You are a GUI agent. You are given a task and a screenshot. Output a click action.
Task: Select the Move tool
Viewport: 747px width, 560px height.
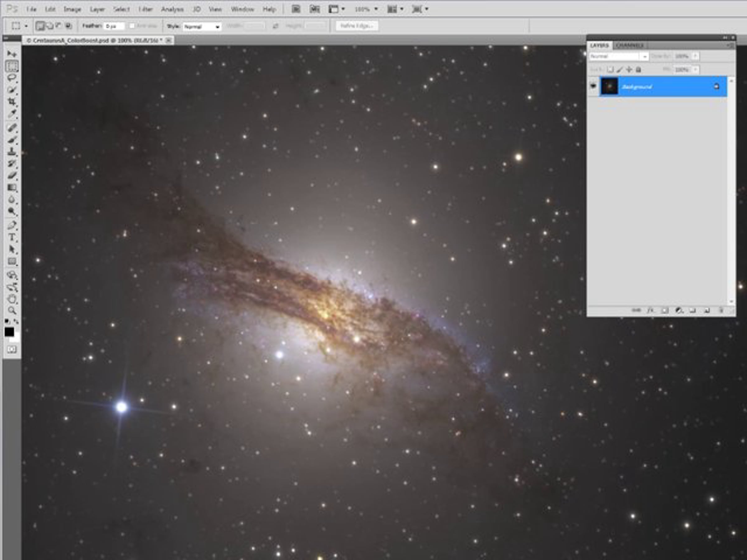pos(12,54)
